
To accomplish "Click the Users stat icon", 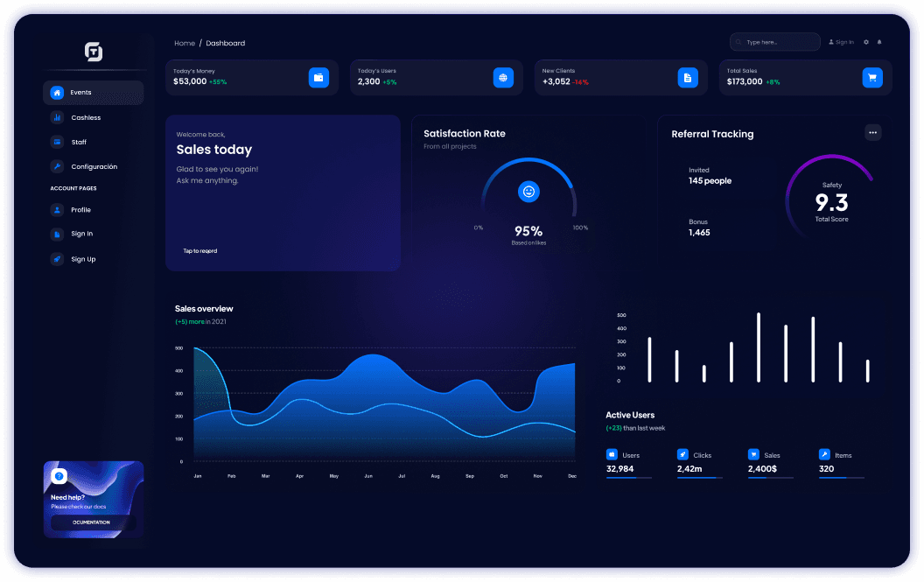I will [x=612, y=454].
